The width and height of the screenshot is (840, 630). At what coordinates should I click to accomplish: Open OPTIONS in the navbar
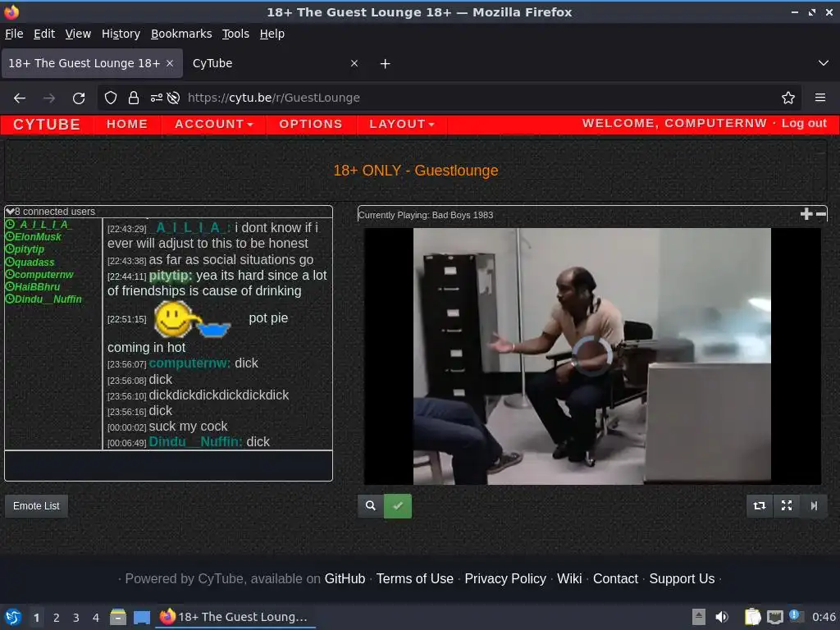(x=311, y=125)
